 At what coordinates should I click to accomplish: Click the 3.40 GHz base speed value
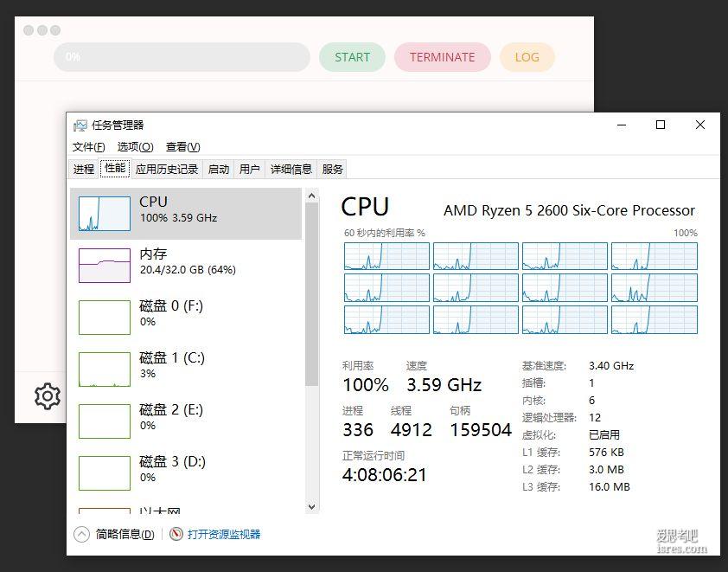click(611, 366)
